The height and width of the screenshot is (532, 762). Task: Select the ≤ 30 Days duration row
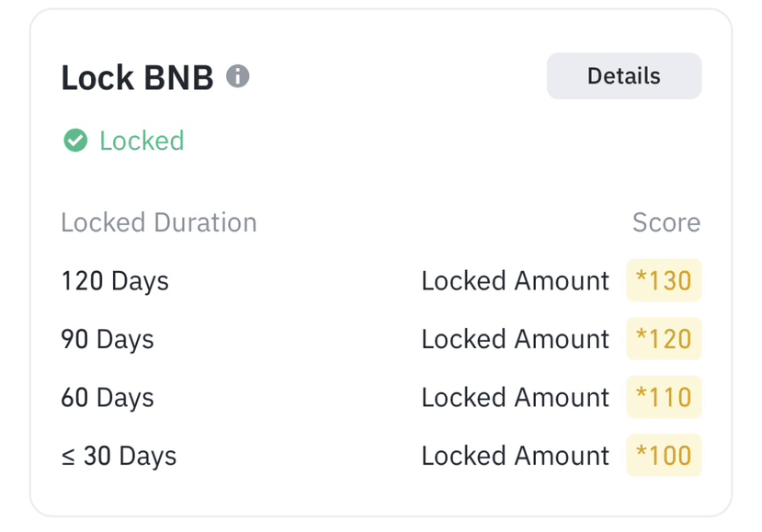tap(119, 456)
